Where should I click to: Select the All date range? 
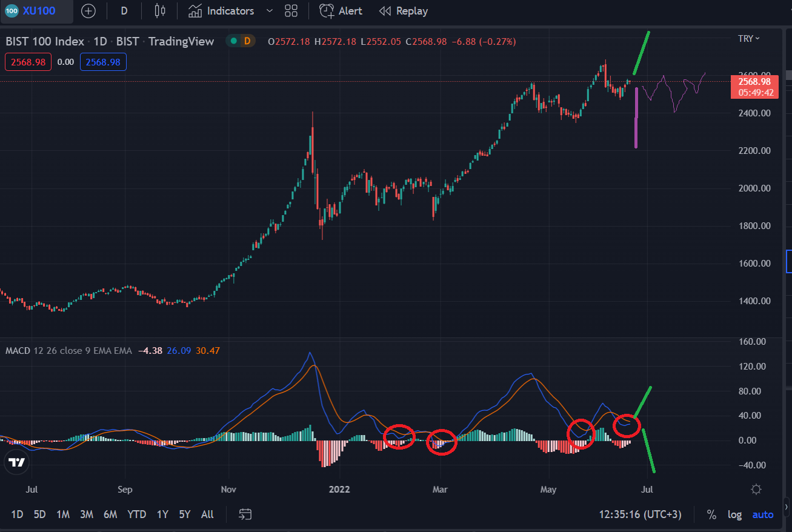207,514
